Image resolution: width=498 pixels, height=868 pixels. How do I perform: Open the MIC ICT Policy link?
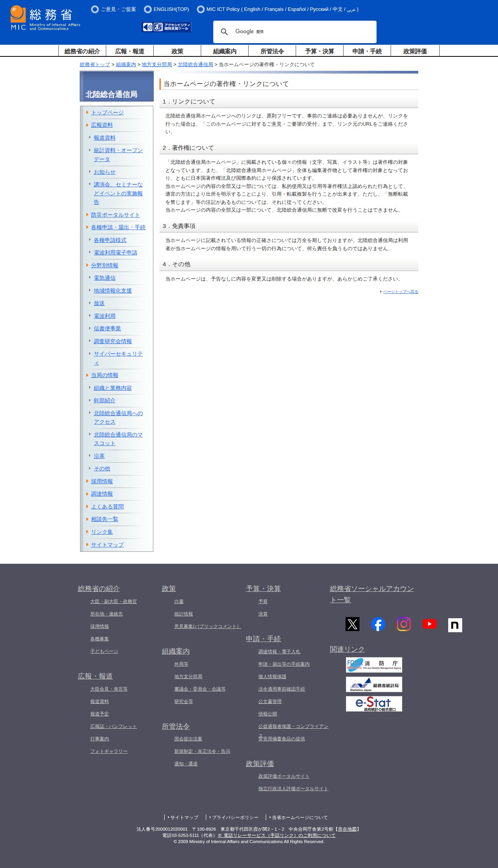278,9
